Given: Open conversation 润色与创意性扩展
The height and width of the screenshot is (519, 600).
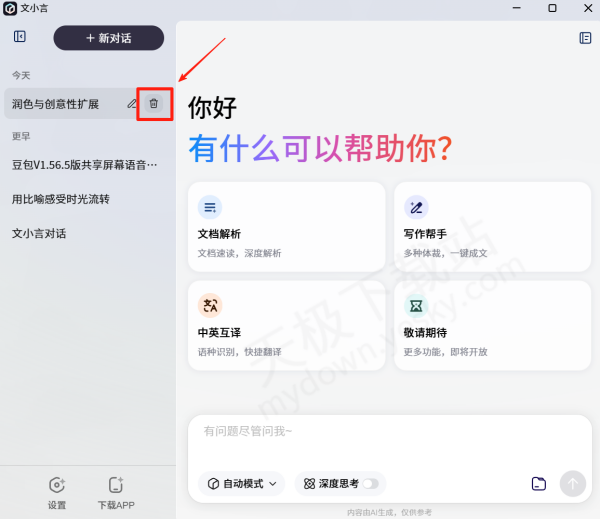Looking at the screenshot, I should tap(60, 104).
